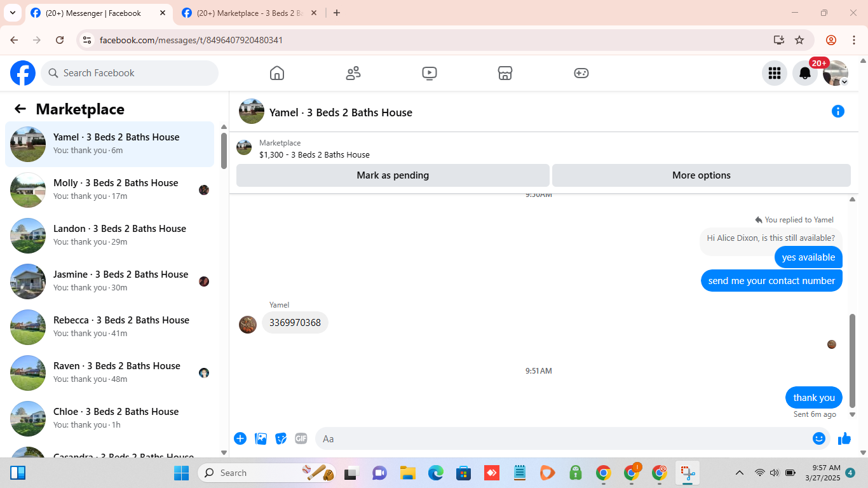Image resolution: width=868 pixels, height=488 pixels.
Task: Show hidden system tray icons
Action: [740, 473]
